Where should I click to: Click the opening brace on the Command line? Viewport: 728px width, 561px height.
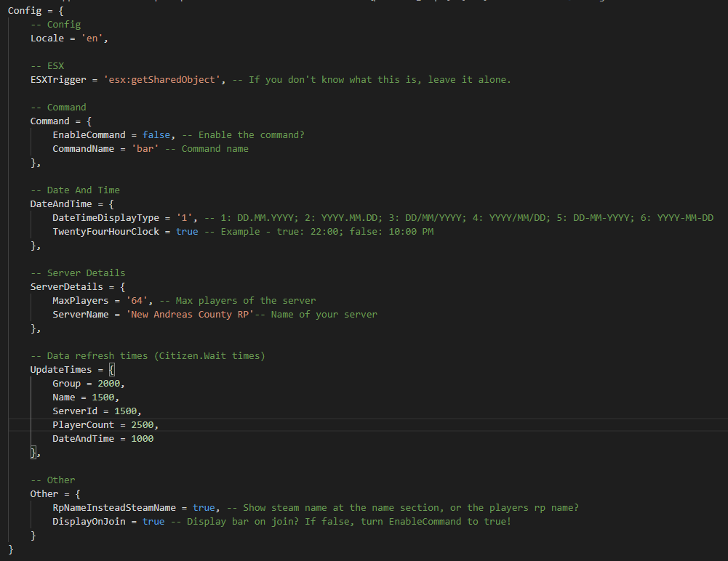(x=89, y=121)
